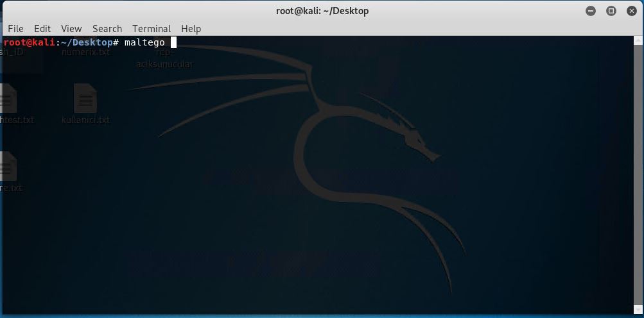The image size is (644, 318).
Task: Open the Terminal menu
Action: [x=152, y=29]
